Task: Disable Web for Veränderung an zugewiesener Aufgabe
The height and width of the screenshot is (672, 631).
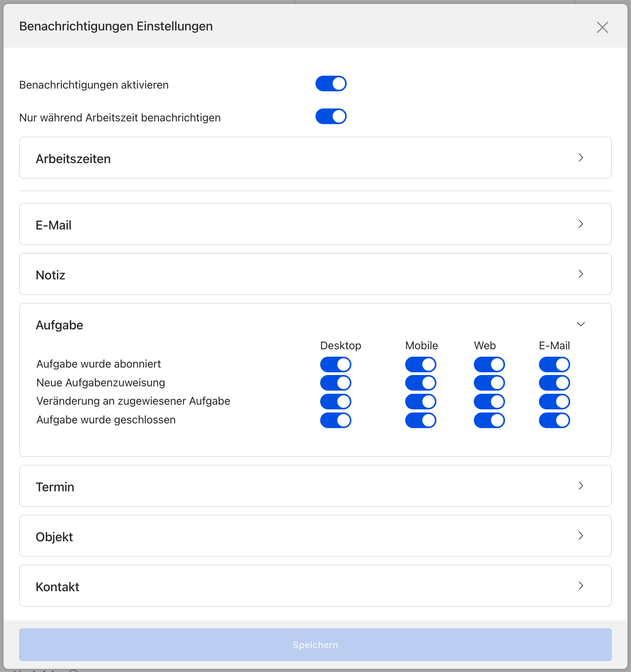Action: 489,402
